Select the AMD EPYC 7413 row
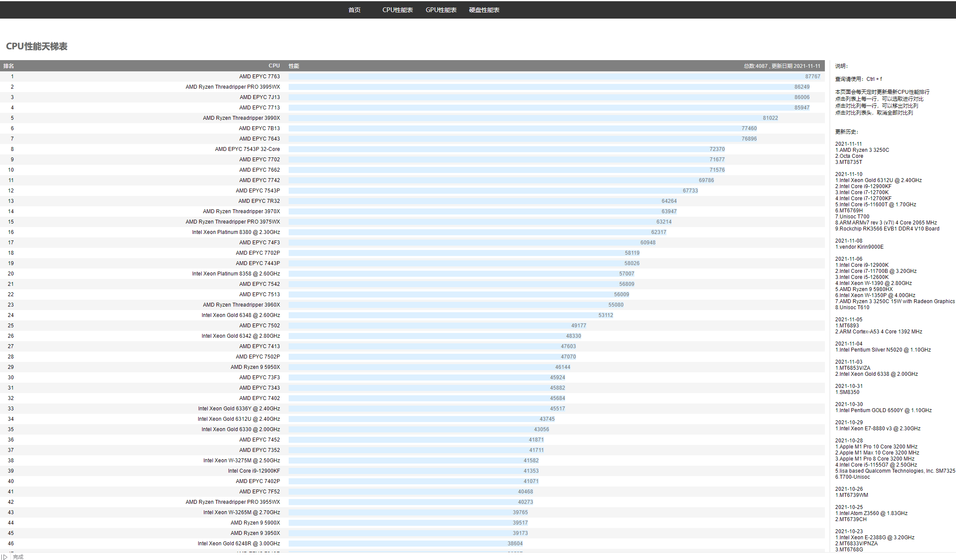956x560 pixels. [x=412, y=346]
